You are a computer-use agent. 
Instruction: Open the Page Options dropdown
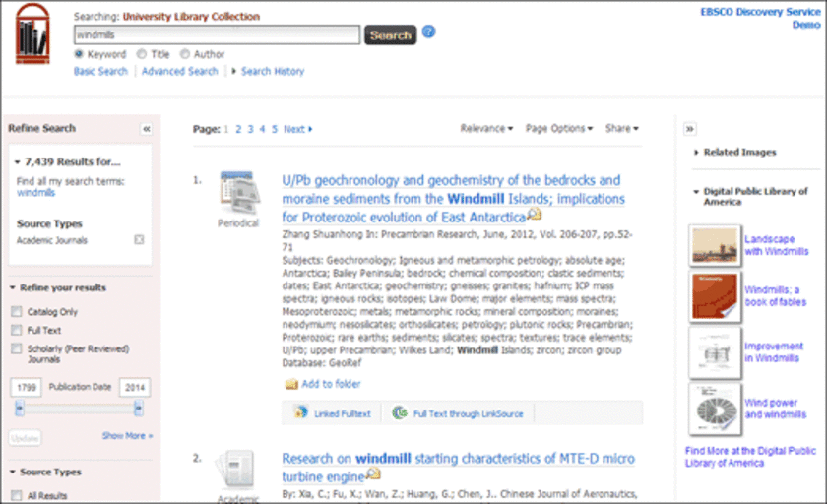[x=559, y=128]
